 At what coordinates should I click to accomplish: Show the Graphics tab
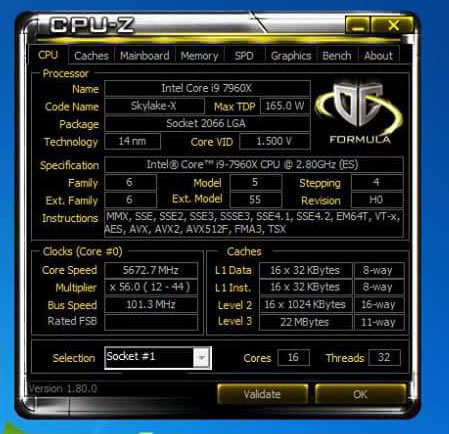tap(291, 56)
